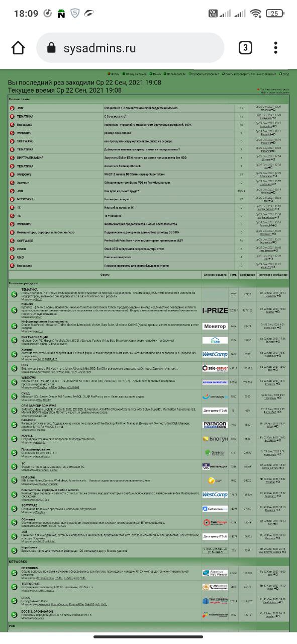
Task: Click red icon beside 'Сайты не пингуются' topic
Action: point(12,257)
